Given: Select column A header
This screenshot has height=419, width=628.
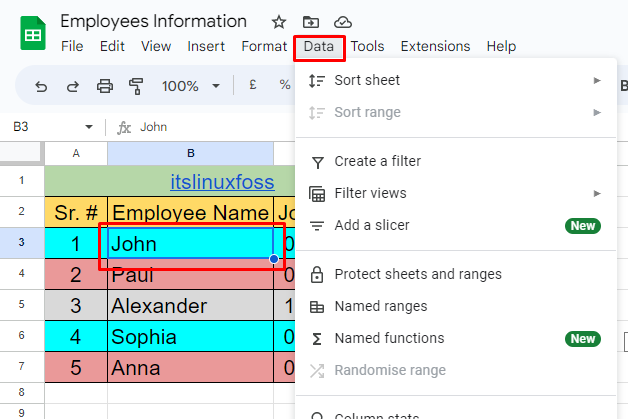Looking at the screenshot, I should [x=76, y=153].
